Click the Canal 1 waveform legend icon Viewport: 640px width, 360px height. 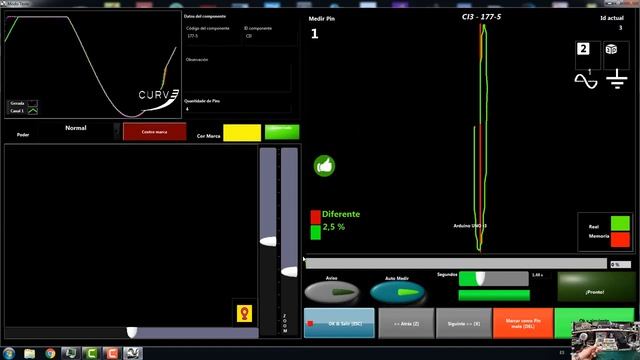pyautogui.click(x=33, y=111)
